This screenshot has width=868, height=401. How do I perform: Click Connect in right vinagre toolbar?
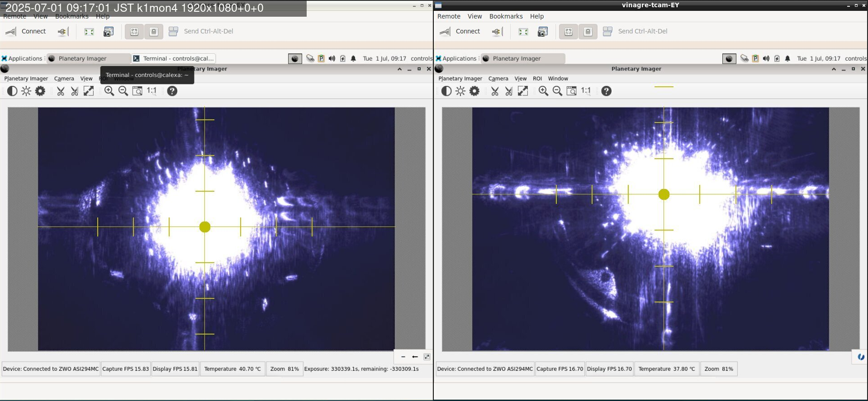(460, 31)
